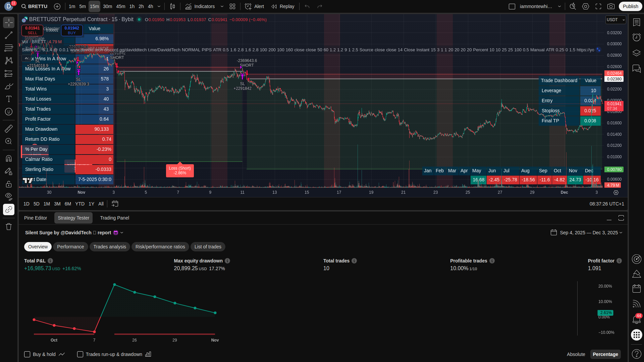644x362 pixels.
Task: Expand the timeframe list chevron after 4h
Action: pyautogui.click(x=159, y=6)
